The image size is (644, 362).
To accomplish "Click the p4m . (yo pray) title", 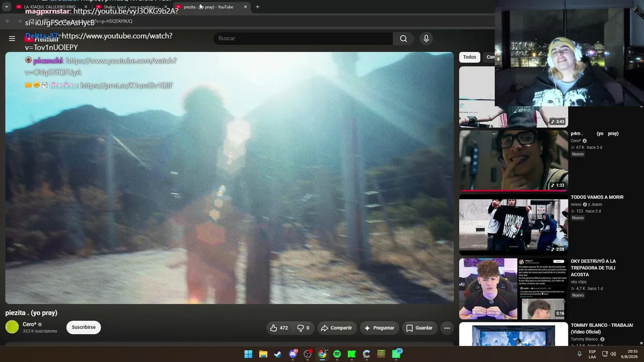I will [595, 134].
